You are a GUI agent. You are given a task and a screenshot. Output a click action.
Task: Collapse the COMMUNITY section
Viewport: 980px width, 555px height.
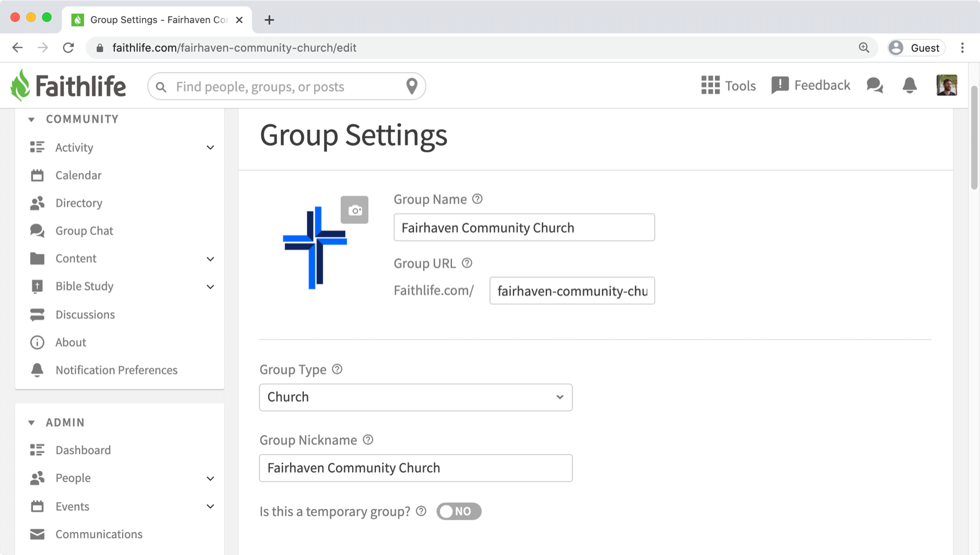32,119
